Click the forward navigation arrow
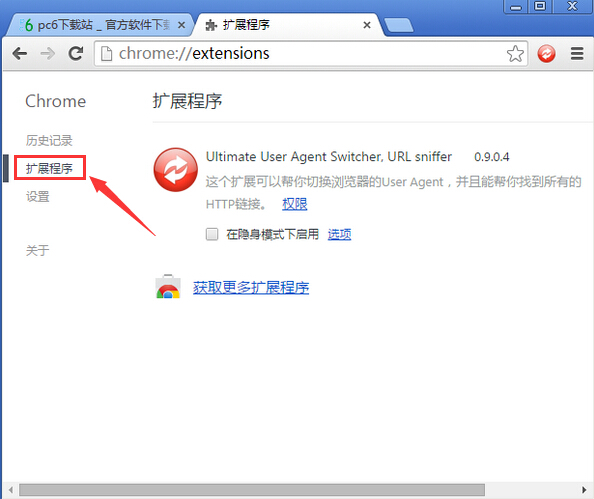 point(48,53)
